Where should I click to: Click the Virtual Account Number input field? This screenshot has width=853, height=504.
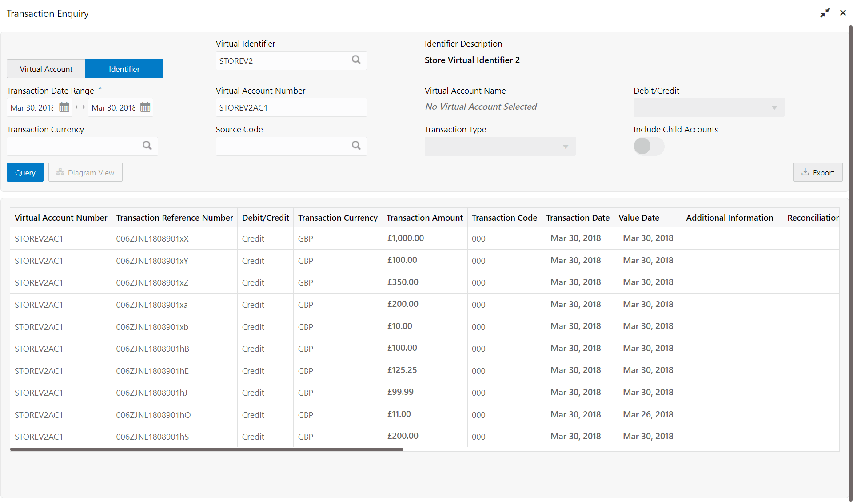tap(291, 107)
